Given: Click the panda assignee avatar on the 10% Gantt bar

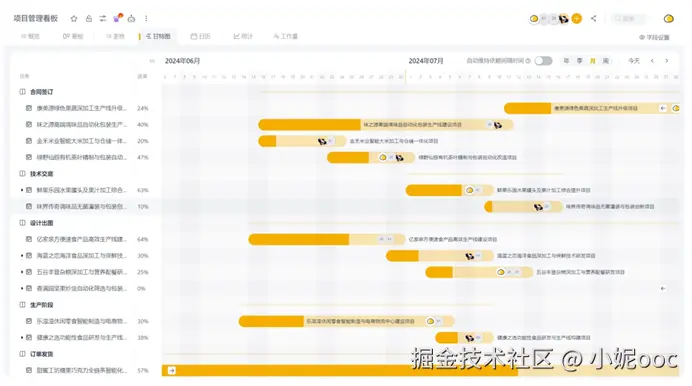Looking at the screenshot, I should coord(538,206).
